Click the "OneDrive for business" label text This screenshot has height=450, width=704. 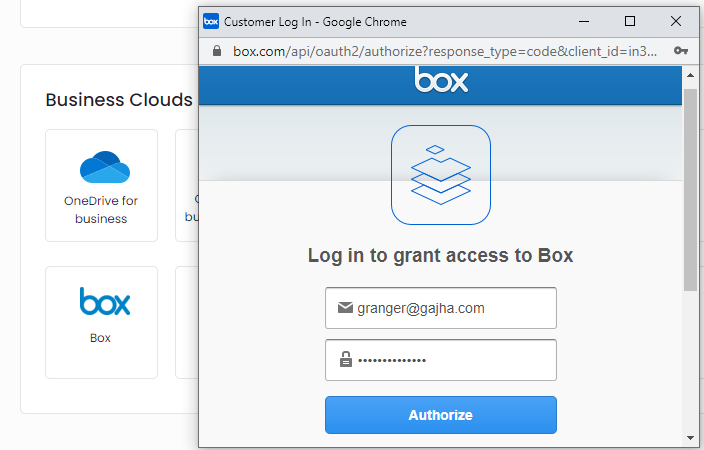[101, 210]
